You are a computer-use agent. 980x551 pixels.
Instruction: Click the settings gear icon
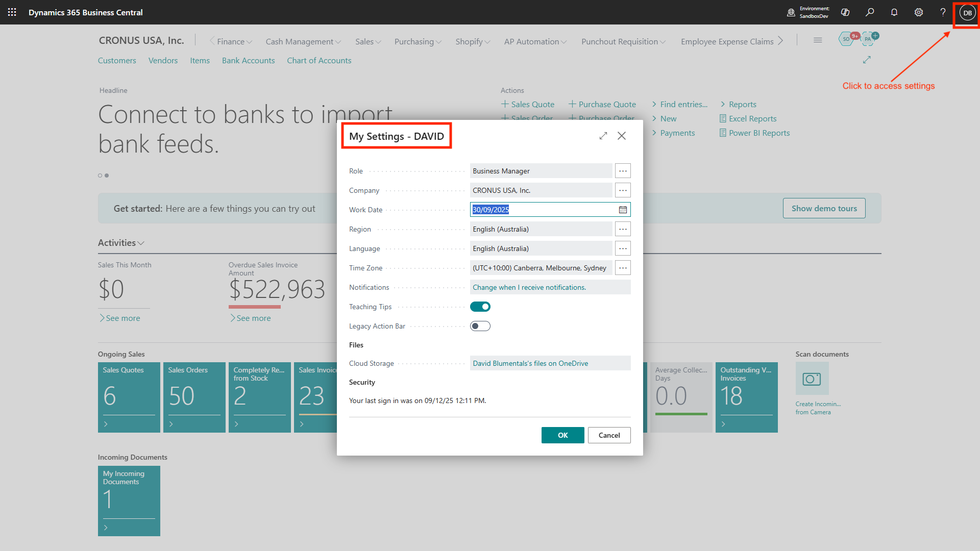click(919, 12)
